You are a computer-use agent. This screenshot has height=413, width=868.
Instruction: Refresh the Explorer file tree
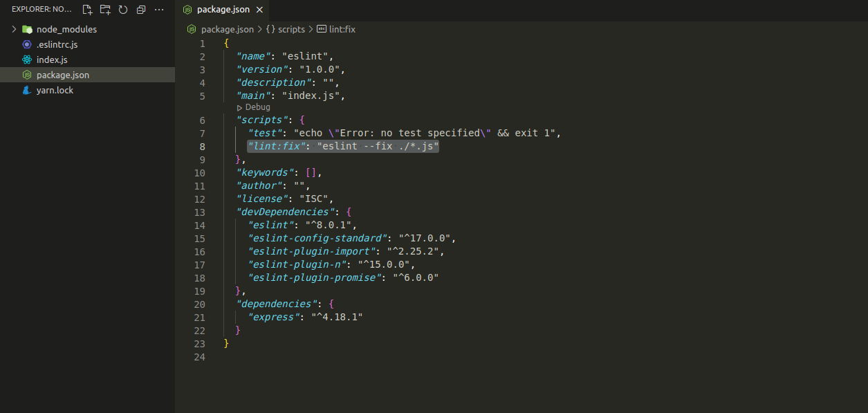(123, 10)
